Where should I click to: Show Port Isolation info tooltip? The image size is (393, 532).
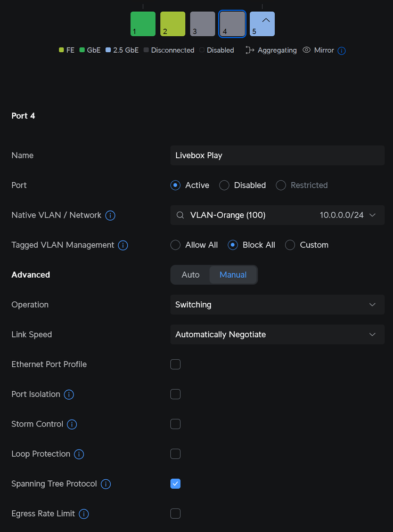pos(69,394)
